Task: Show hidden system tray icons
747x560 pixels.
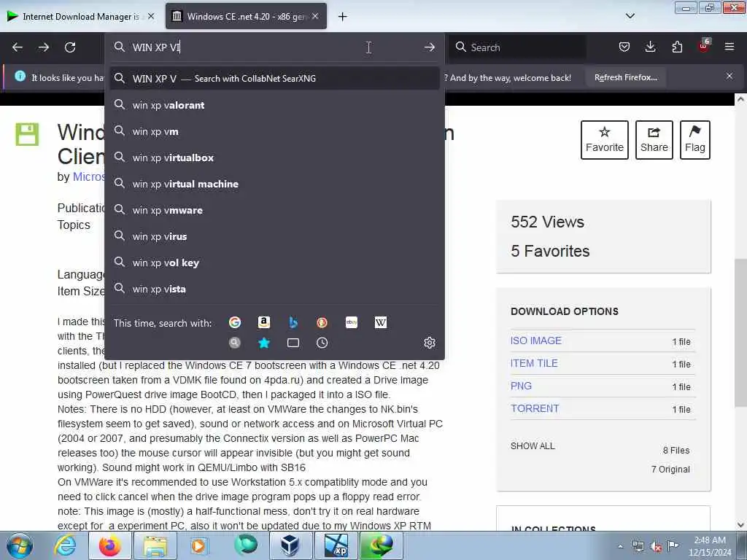Action: pos(620,546)
